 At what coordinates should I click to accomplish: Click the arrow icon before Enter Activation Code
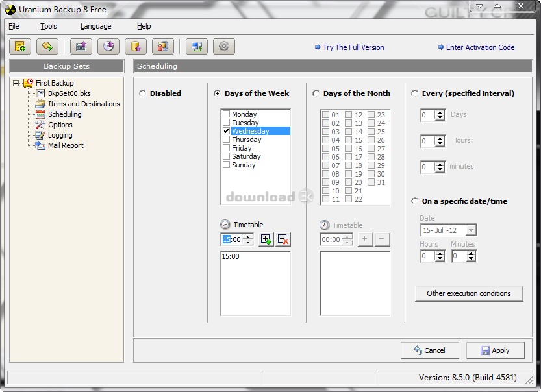pyautogui.click(x=441, y=47)
